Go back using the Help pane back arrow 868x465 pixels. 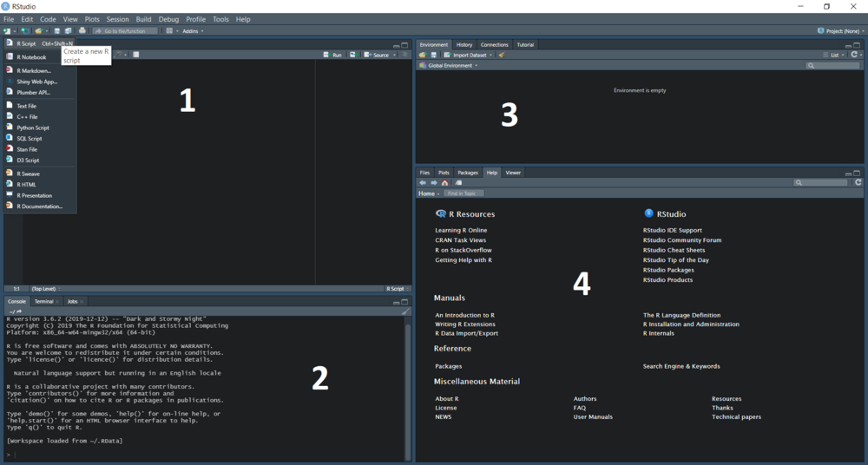pos(423,183)
